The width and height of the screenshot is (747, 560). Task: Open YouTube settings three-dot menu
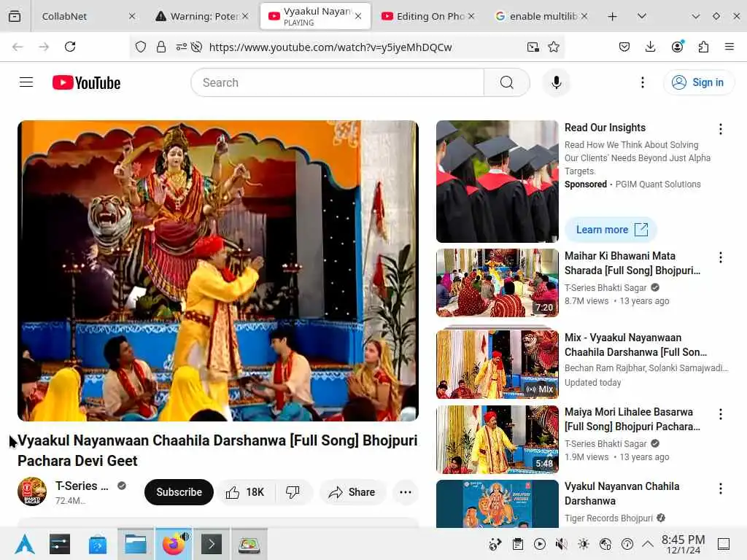pos(643,82)
